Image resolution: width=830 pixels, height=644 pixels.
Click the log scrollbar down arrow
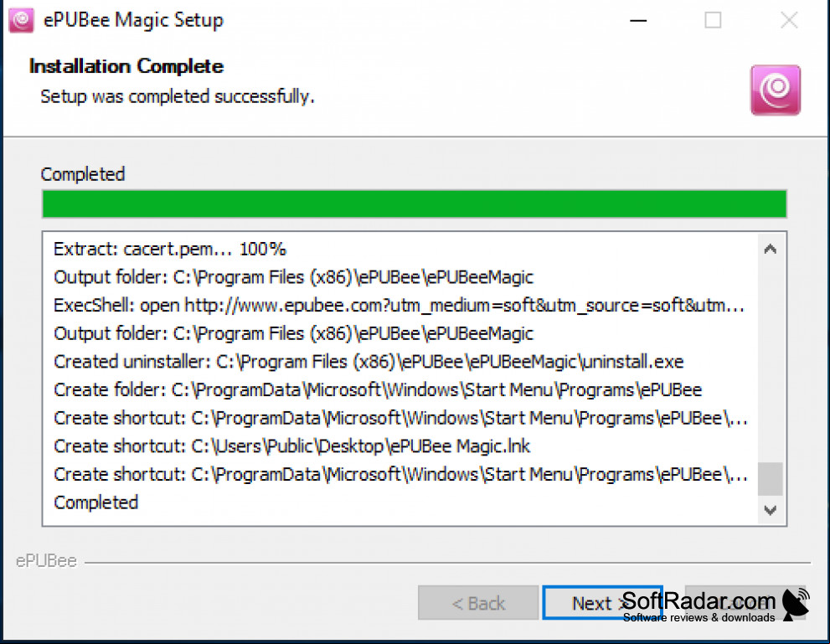point(771,510)
